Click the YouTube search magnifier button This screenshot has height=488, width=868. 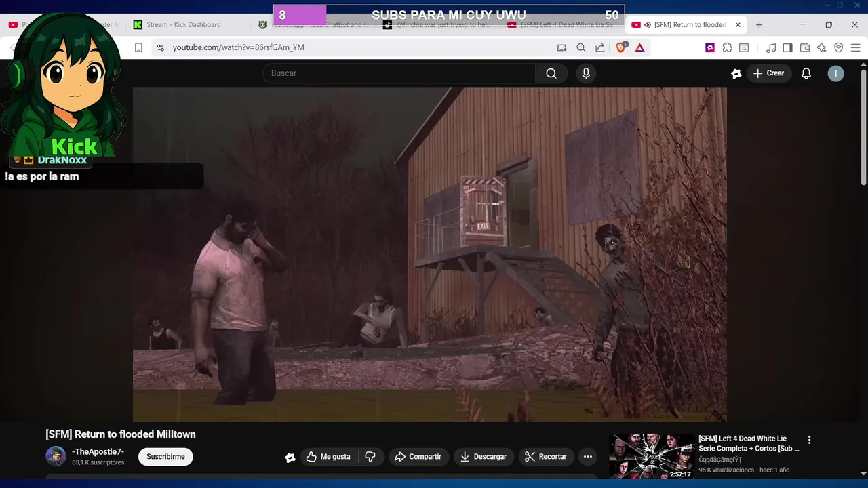click(551, 73)
